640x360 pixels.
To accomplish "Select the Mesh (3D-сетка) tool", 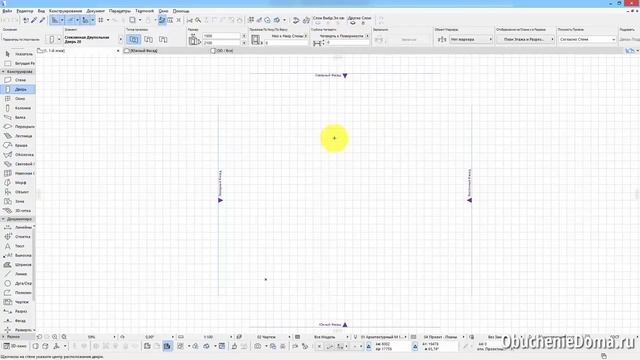I will tap(18, 211).
